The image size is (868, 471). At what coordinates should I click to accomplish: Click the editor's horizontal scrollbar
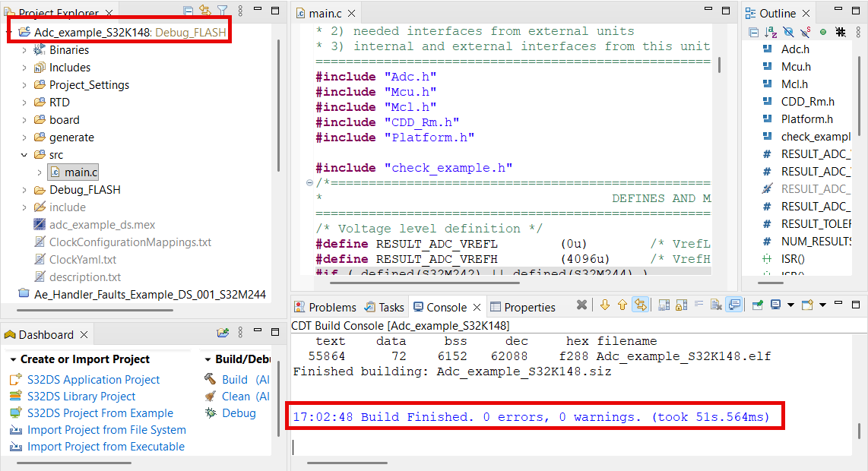(425, 283)
